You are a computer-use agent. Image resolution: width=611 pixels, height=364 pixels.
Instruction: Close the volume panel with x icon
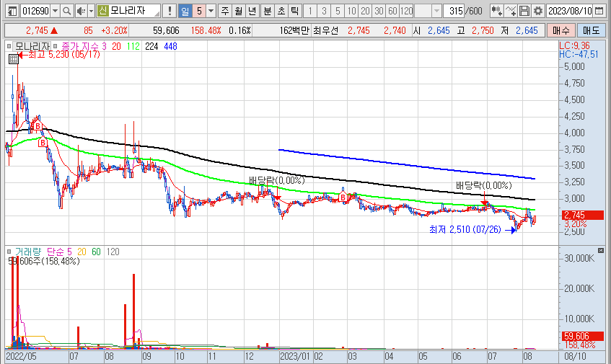coord(601,250)
